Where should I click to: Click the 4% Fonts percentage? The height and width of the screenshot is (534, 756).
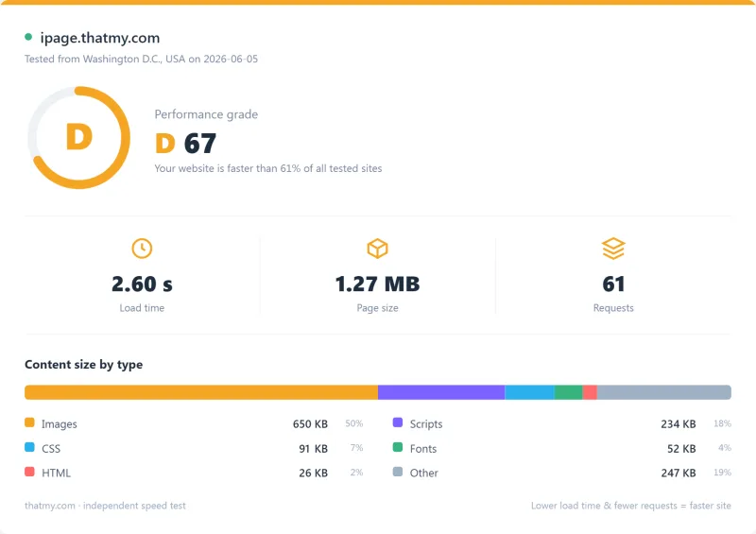click(725, 448)
